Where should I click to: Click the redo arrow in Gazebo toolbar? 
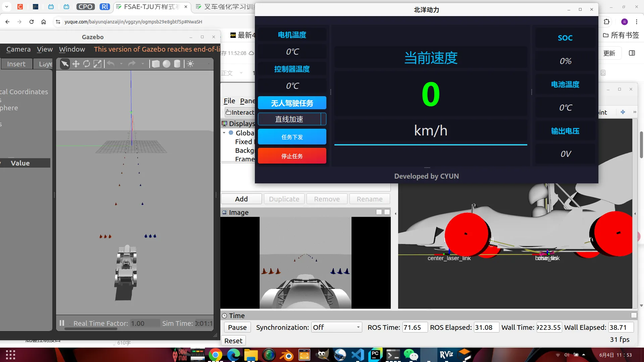click(132, 64)
